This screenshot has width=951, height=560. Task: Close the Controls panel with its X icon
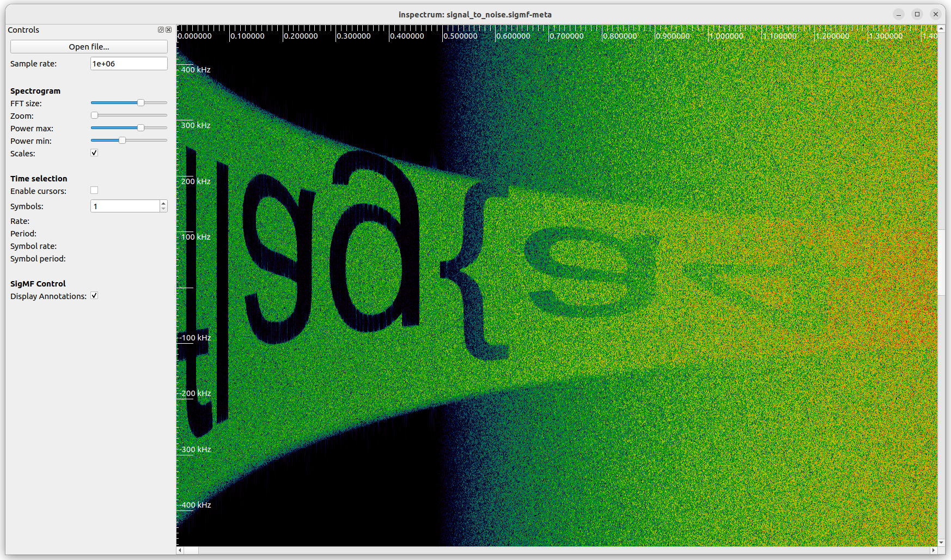click(x=169, y=30)
